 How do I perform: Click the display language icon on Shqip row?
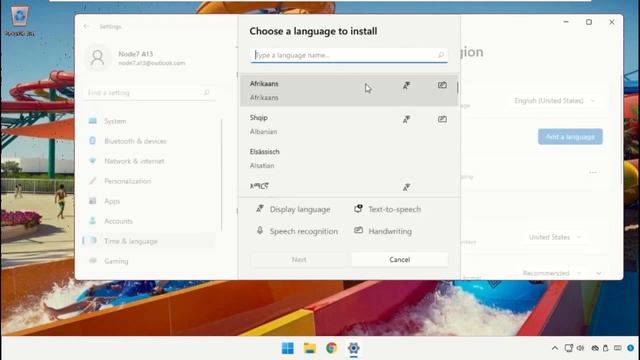click(406, 120)
